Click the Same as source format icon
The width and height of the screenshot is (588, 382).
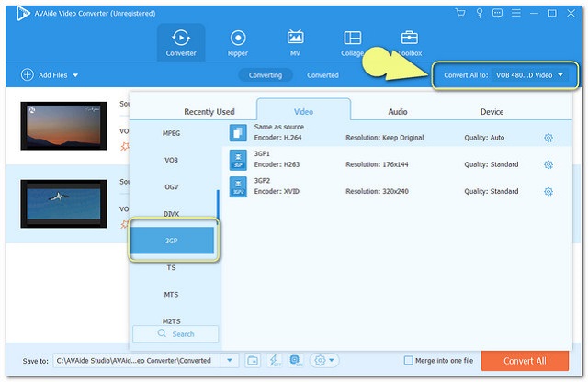238,133
